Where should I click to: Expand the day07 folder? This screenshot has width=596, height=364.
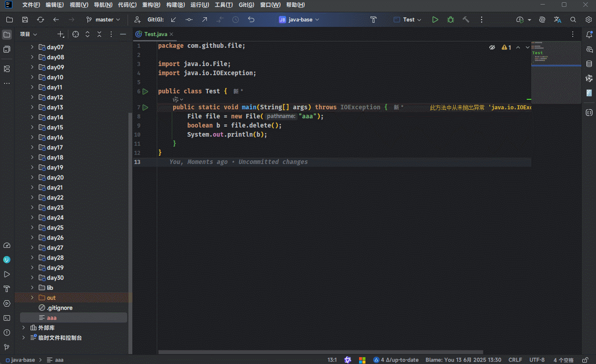32,47
